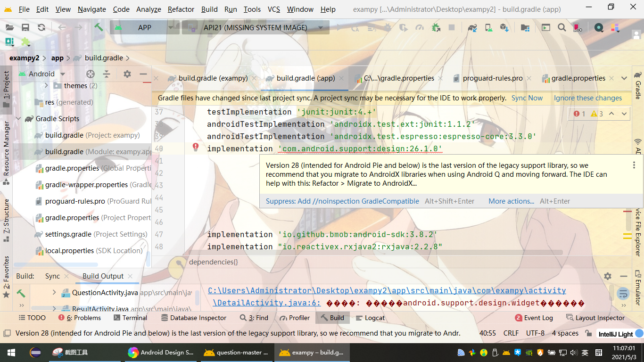Expand QuestionActivity.java in Build output tree
The image size is (644, 362).
[x=54, y=293]
